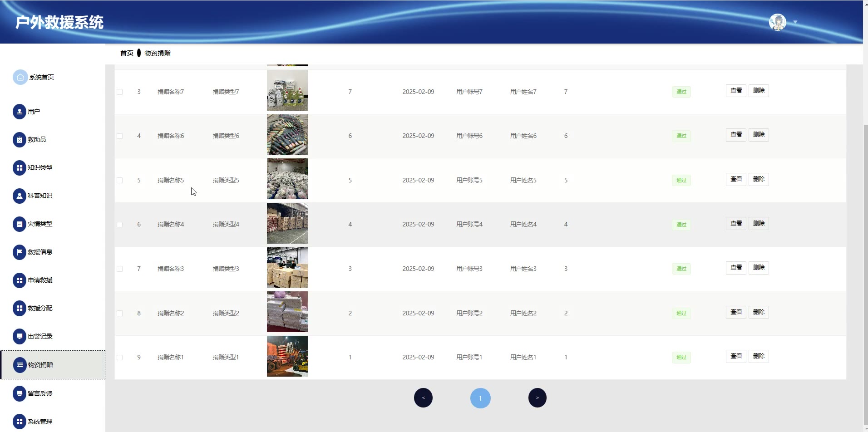
Task: Expand the user avatar dropdown arrow
Action: [795, 22]
